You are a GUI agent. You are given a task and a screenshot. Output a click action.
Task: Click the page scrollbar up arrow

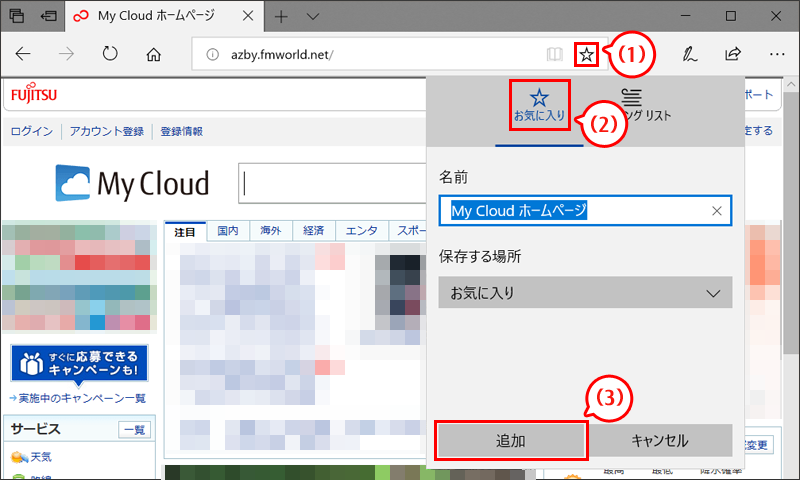click(791, 85)
